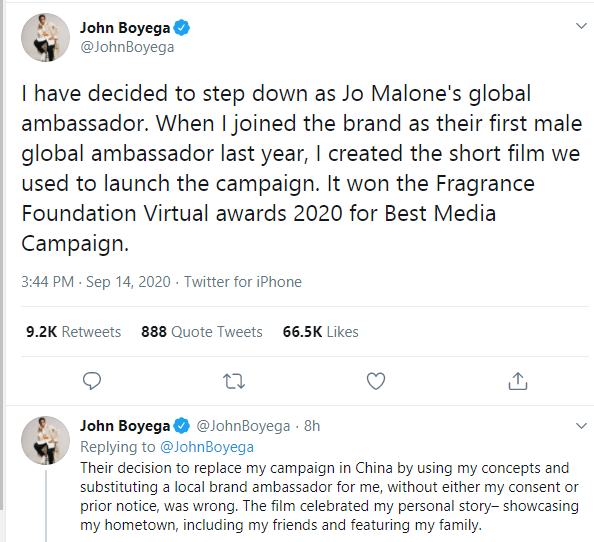View the 888 Quote Tweets list

(x=202, y=332)
